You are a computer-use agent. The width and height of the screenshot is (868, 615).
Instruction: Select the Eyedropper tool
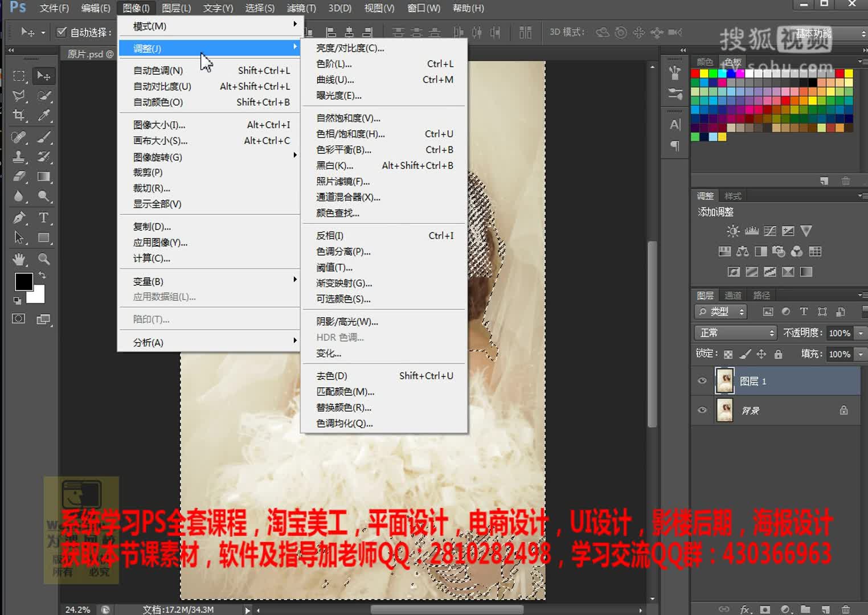click(44, 116)
